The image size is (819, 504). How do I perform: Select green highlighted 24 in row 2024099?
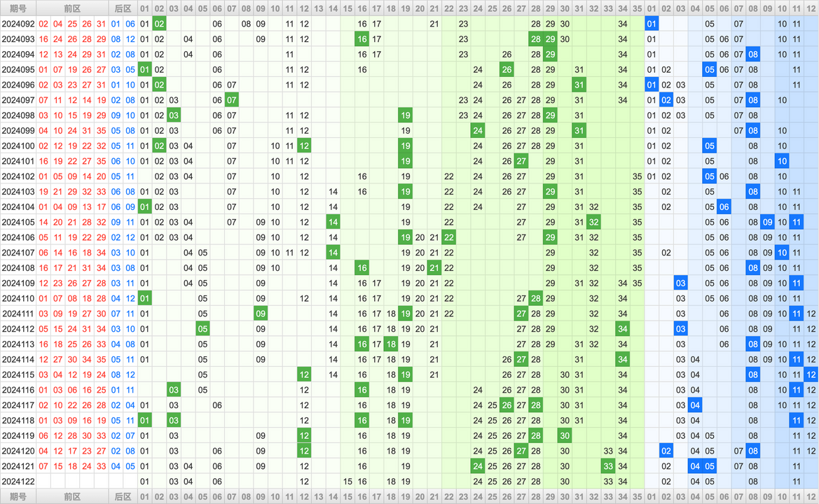(478, 130)
